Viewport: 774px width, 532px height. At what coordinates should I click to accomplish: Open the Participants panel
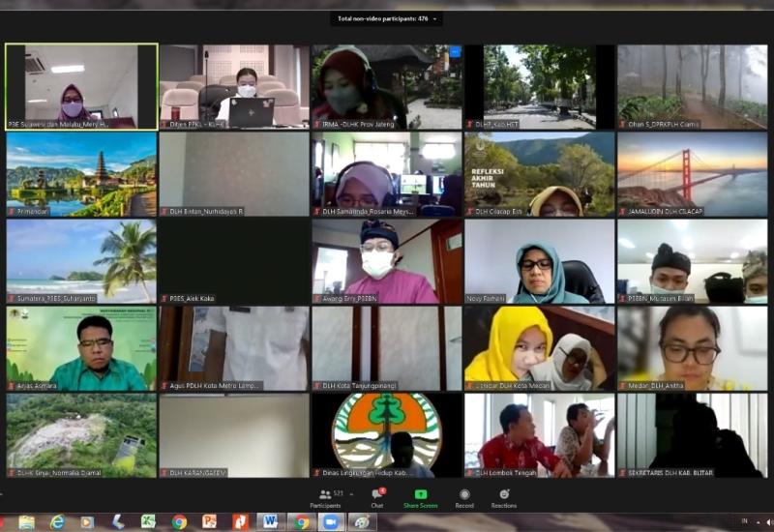pyautogui.click(x=325, y=497)
